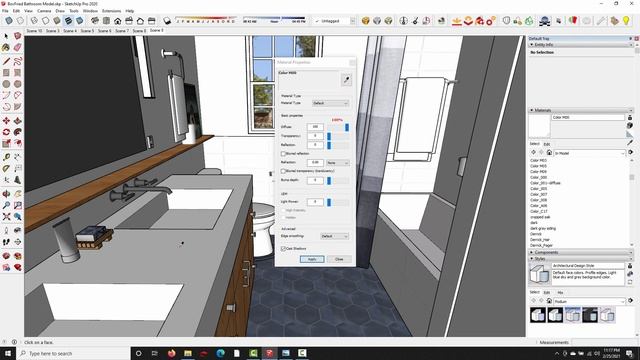This screenshot has height=360, width=640.
Task: Click Apply button in Material Properties
Action: click(x=312, y=259)
